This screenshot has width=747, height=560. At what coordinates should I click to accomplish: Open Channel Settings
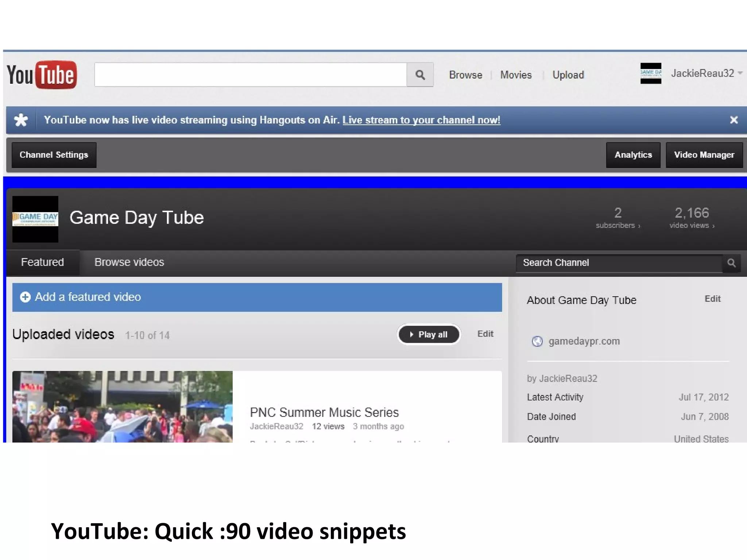click(x=54, y=155)
